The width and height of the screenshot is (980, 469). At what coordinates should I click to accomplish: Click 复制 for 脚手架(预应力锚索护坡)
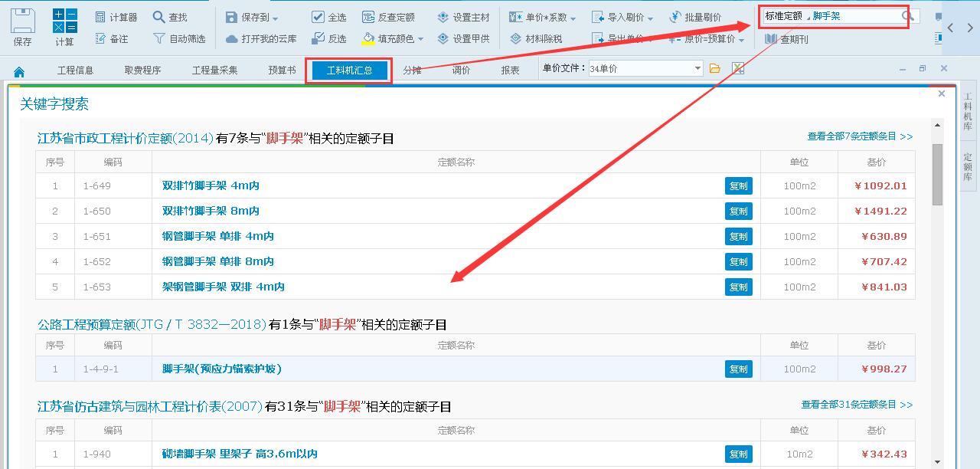(x=739, y=369)
